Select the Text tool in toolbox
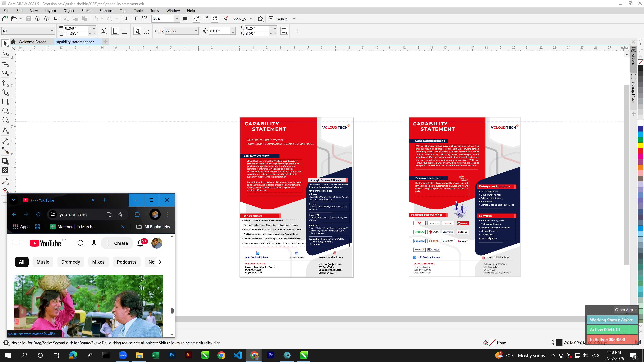Image resolution: width=644 pixels, height=362 pixels. click(x=5, y=130)
